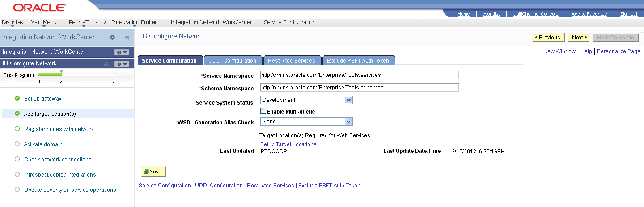Click Sign out link
Screen dimensions: 644x207
[629, 14]
